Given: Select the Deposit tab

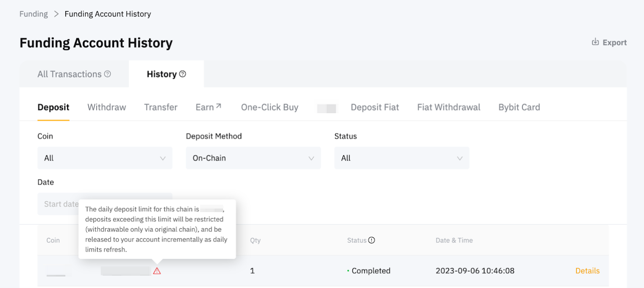Looking at the screenshot, I should click(53, 107).
